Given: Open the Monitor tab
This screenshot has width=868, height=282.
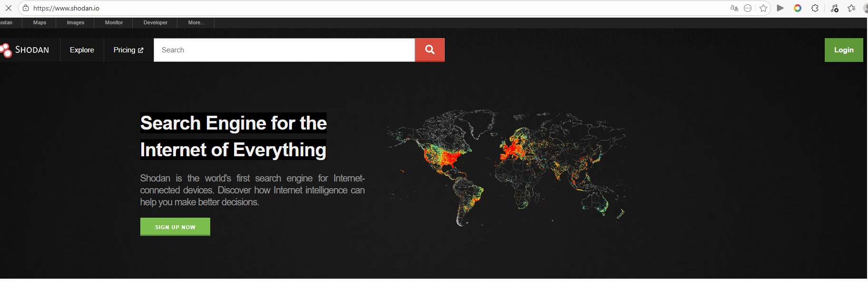Looking at the screenshot, I should pos(114,22).
